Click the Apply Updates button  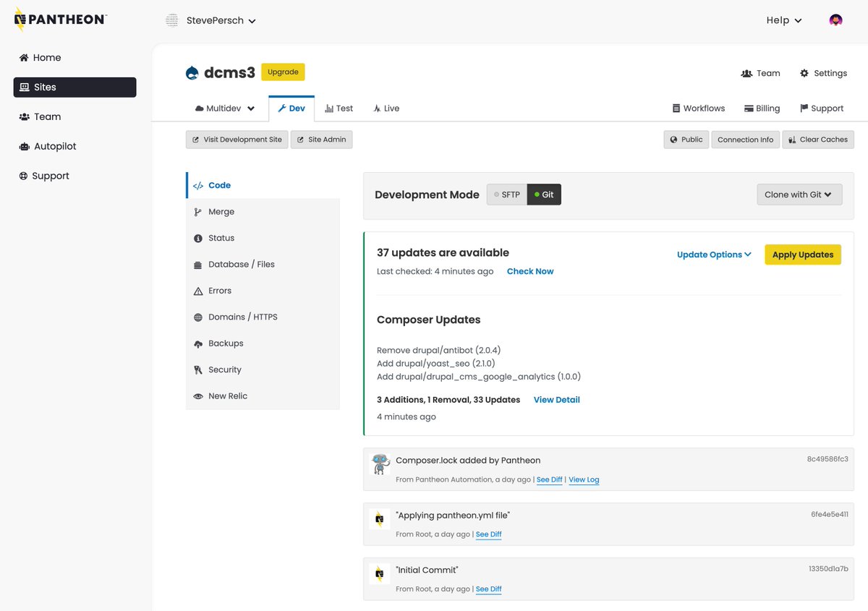tap(803, 255)
